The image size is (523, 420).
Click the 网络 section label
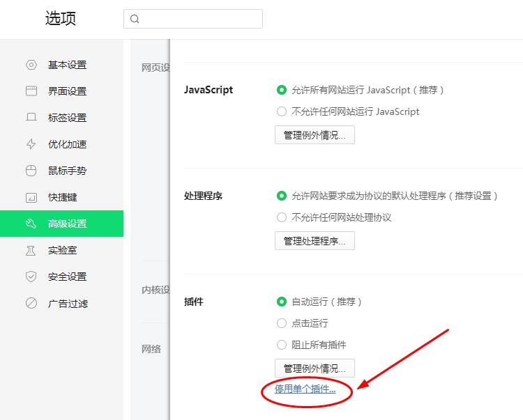pos(151,349)
